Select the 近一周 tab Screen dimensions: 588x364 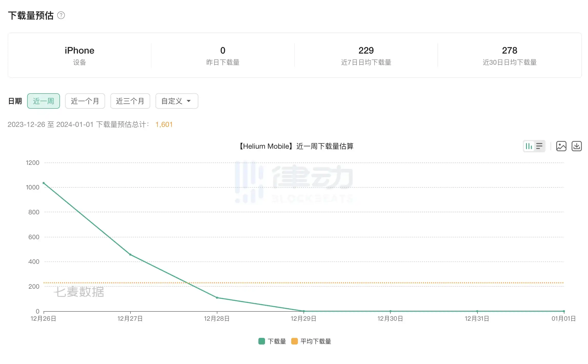(x=44, y=101)
